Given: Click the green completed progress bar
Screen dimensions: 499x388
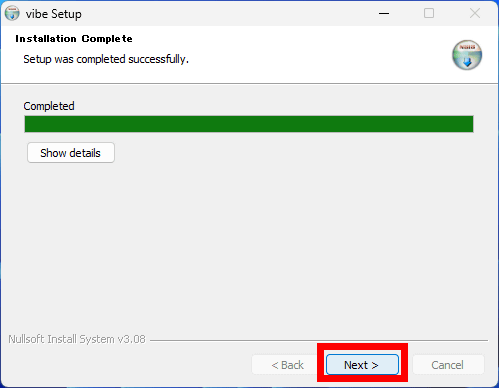Looking at the screenshot, I should (x=249, y=124).
